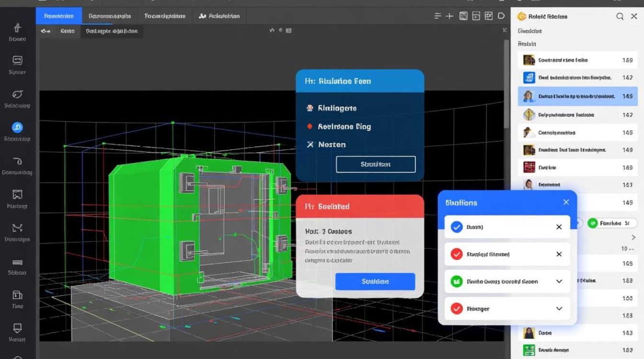Click the plus icon in top toolbar
The width and height of the screenshot is (644, 359).
tap(449, 16)
